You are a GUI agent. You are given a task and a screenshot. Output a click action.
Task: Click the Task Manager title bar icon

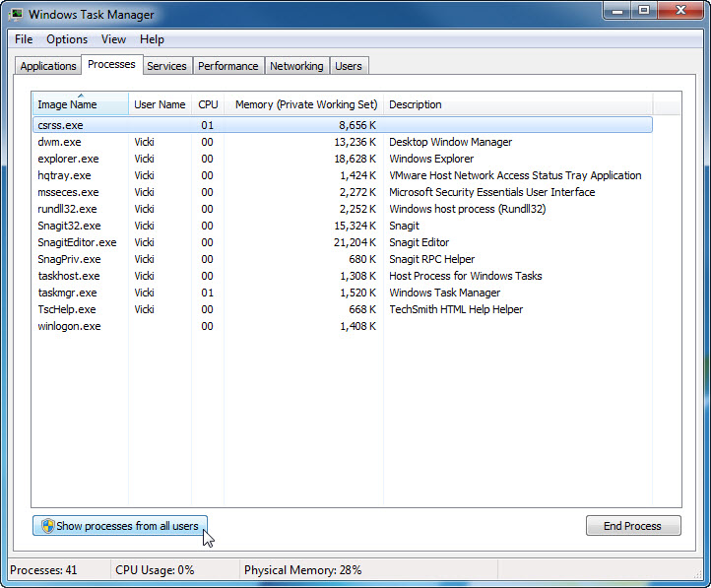(17, 15)
